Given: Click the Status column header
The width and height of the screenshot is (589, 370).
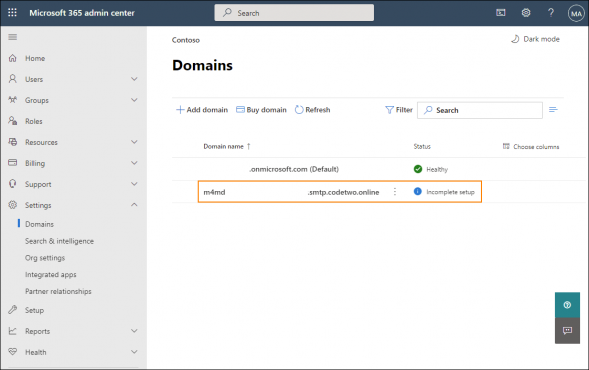Looking at the screenshot, I should [x=422, y=146].
